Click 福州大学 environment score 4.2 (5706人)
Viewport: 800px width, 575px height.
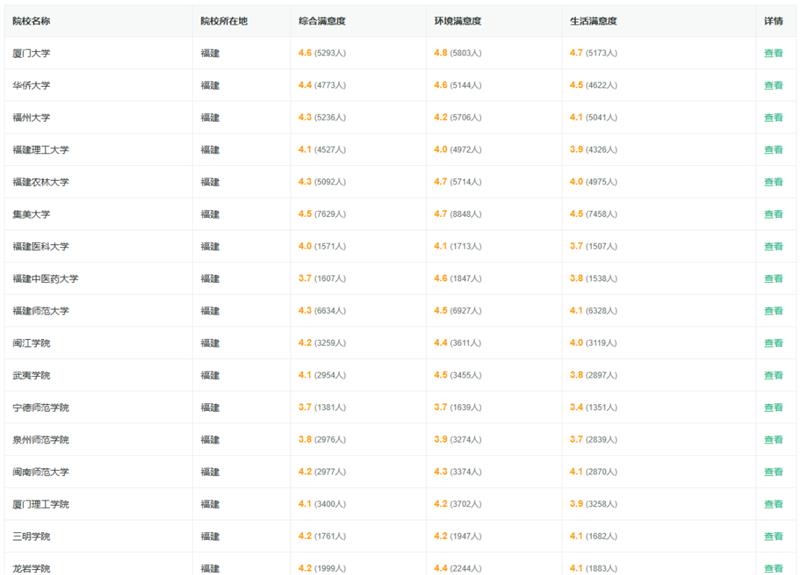tap(458, 117)
